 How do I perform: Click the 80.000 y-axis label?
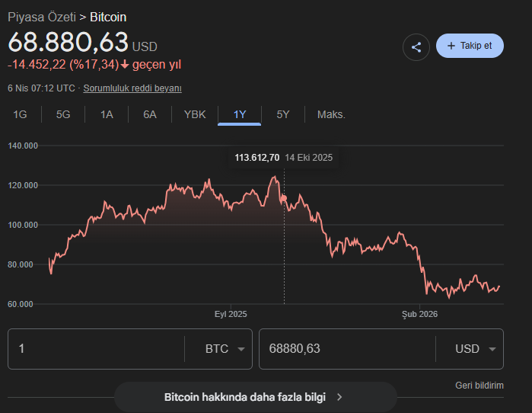pyautogui.click(x=21, y=264)
